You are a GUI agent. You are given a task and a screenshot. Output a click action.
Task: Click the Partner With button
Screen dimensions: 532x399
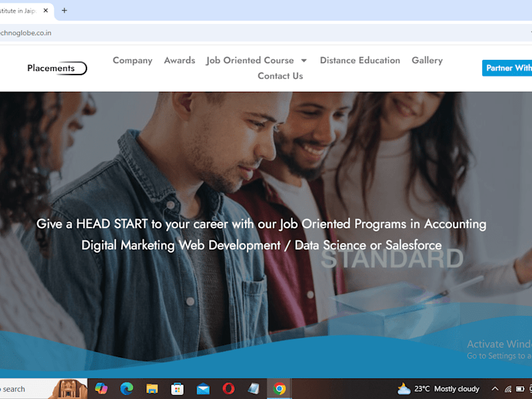tap(507, 68)
